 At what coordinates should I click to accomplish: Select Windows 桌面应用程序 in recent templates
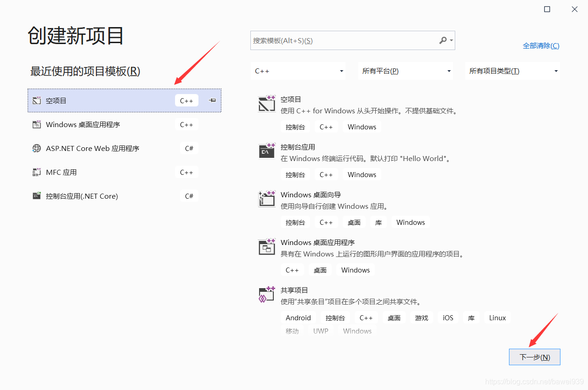point(124,124)
